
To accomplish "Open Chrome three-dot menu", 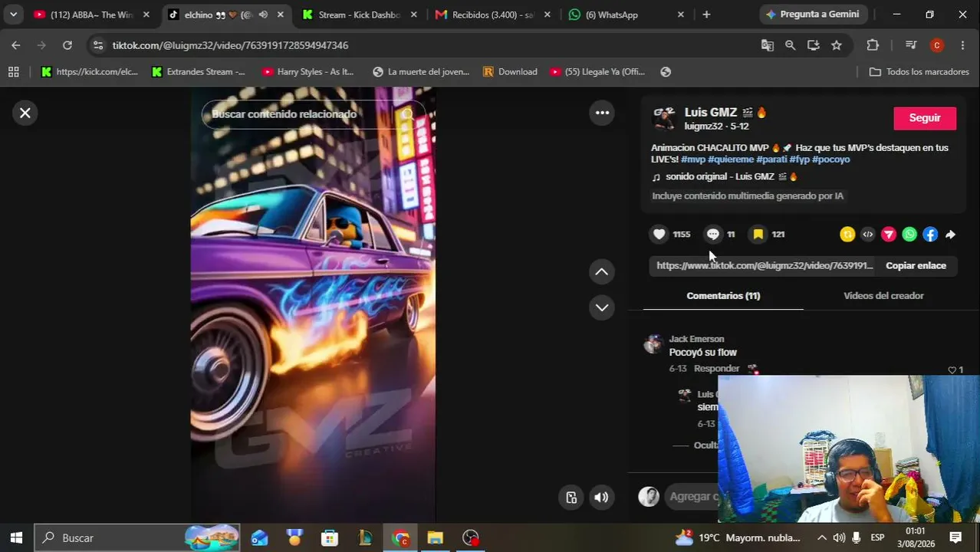I will pos(962,46).
